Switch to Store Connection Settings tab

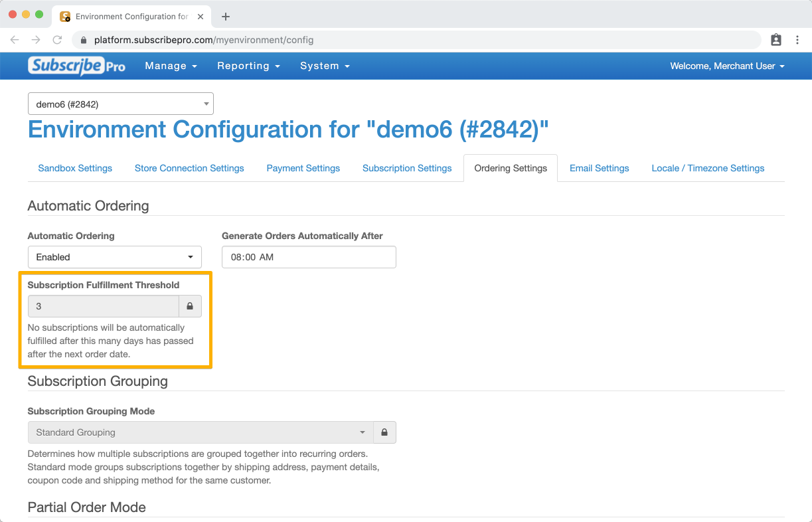(189, 168)
